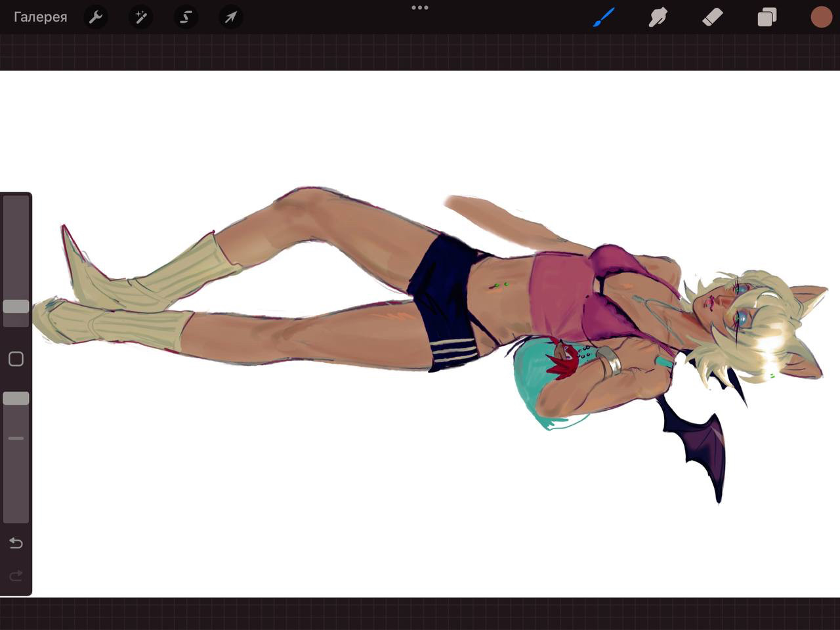
Task: Select the Selection S tool
Action: [186, 17]
